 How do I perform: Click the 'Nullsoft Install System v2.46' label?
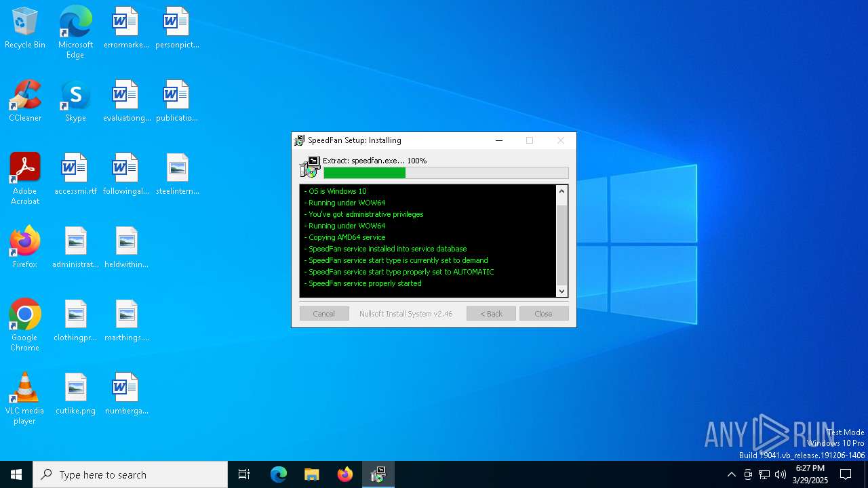pyautogui.click(x=406, y=314)
